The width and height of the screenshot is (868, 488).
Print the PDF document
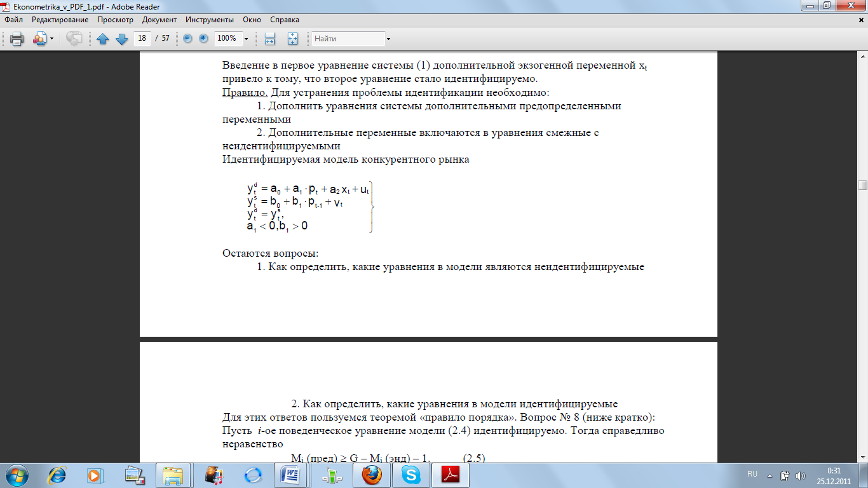pos(17,39)
